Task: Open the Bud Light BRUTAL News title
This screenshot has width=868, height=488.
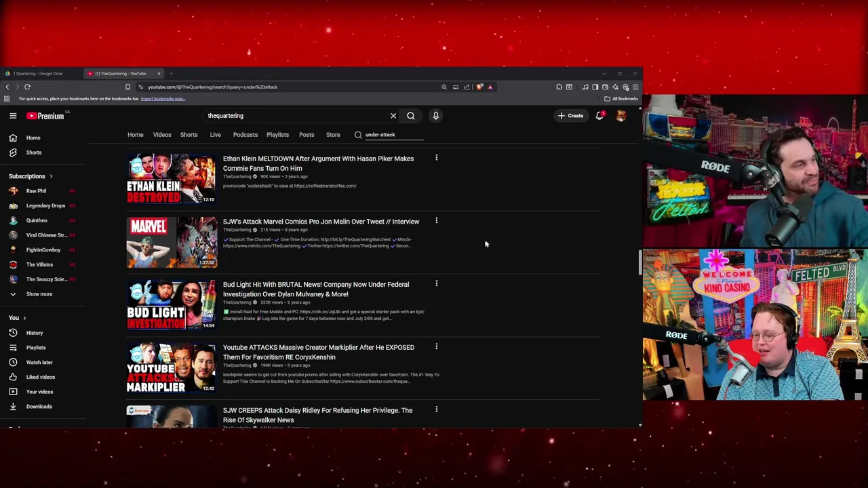Action: (316, 289)
